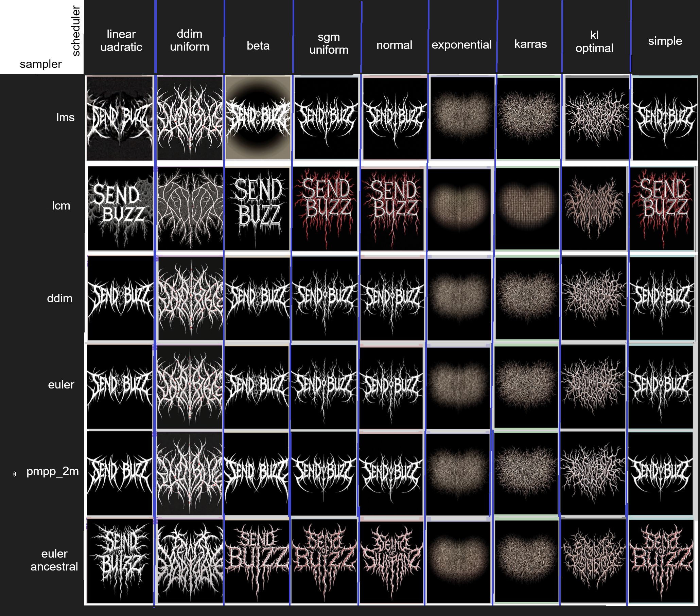The image size is (700, 616).
Task: Click the 'kl optimal' column header
Action: click(594, 42)
